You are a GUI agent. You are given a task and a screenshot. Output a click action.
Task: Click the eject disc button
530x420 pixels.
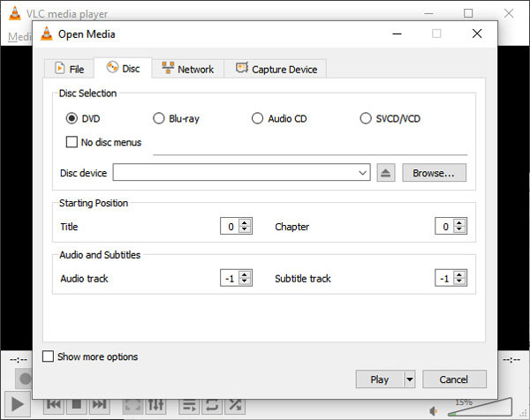pos(386,173)
